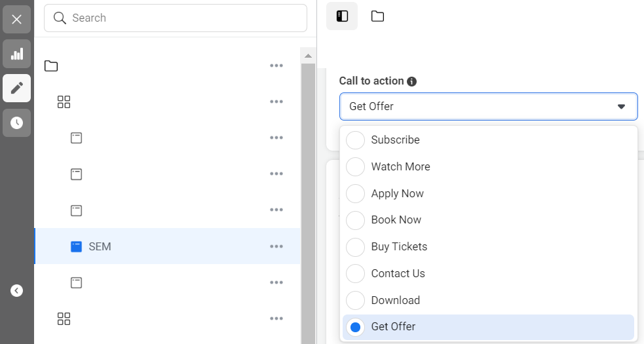644x344 pixels.
Task: Collapse the sidebar with the round chevron button
Action: 16,290
